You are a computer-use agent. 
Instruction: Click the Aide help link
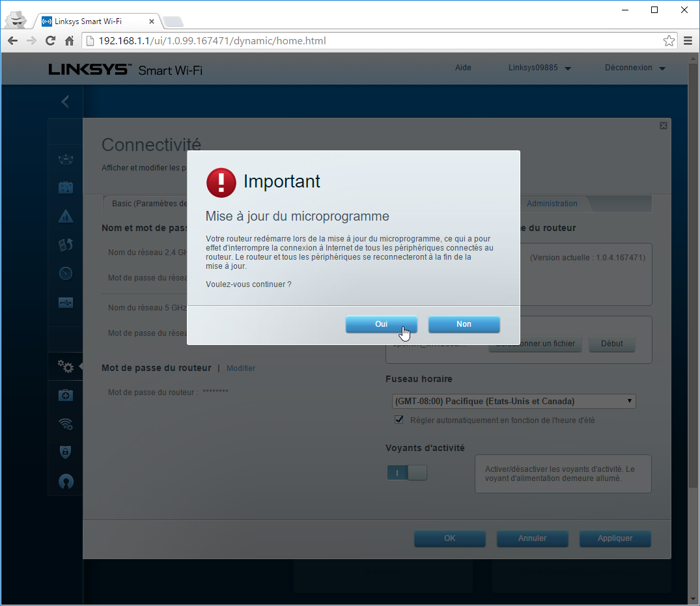pos(463,68)
